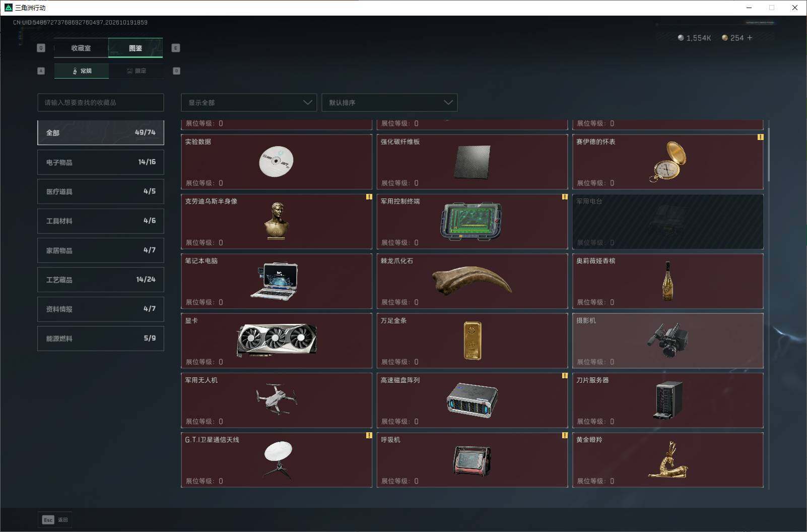Click the 军用控制终端 terminal icon
The image size is (807, 532).
tap(472, 221)
